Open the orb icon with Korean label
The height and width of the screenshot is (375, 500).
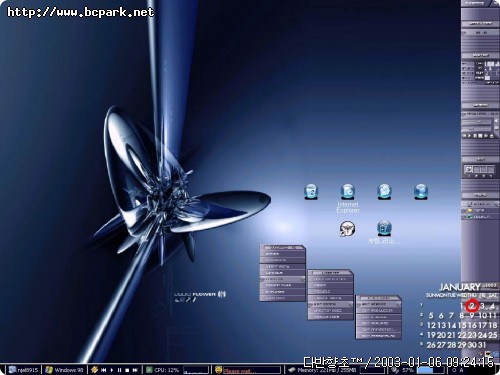pyautogui.click(x=384, y=228)
